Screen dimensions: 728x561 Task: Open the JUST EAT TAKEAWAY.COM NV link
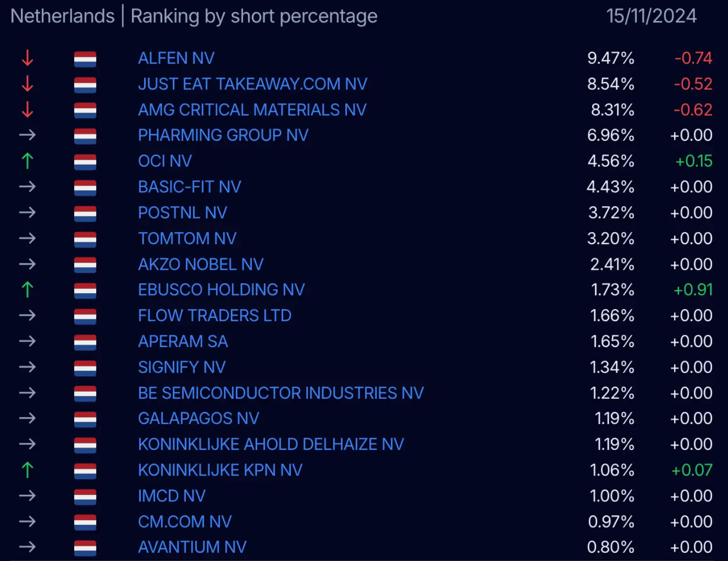252,84
